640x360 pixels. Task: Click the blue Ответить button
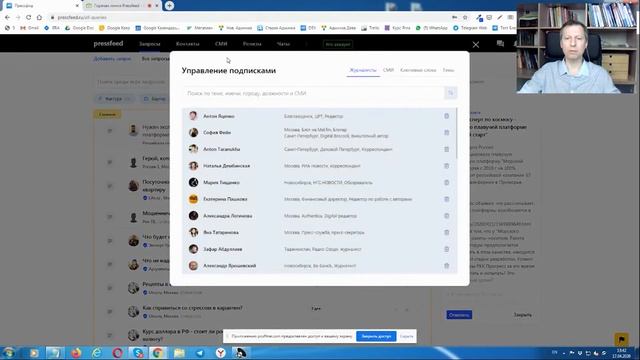pyautogui.click(x=459, y=315)
